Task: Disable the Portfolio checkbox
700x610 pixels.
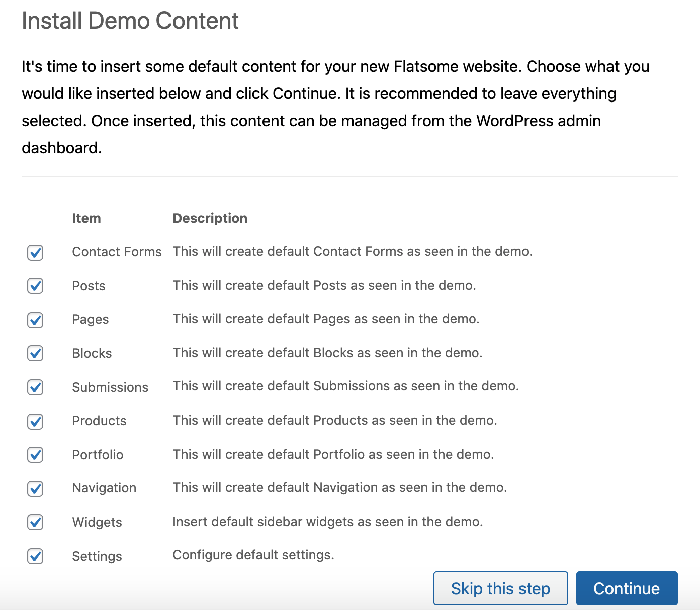Action: (x=35, y=455)
